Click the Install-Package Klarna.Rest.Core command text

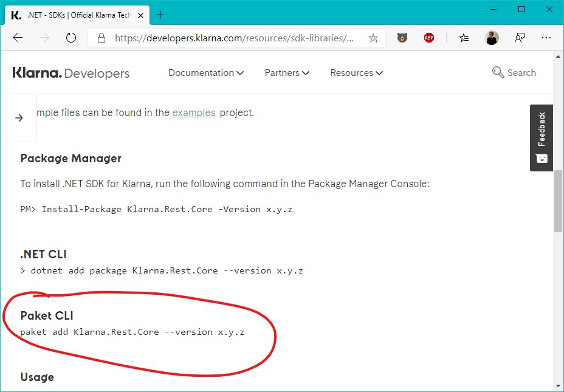coord(167,209)
